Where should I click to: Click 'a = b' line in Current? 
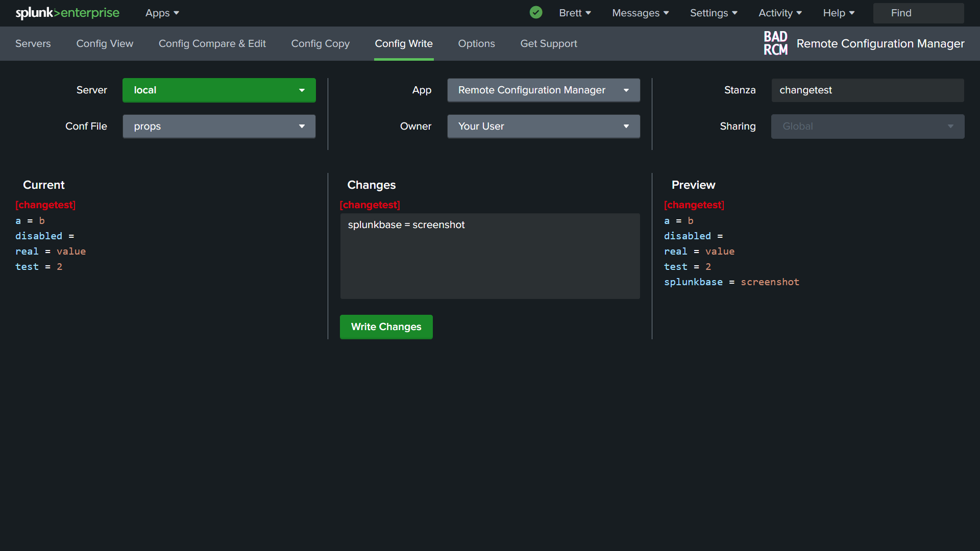coord(30,221)
